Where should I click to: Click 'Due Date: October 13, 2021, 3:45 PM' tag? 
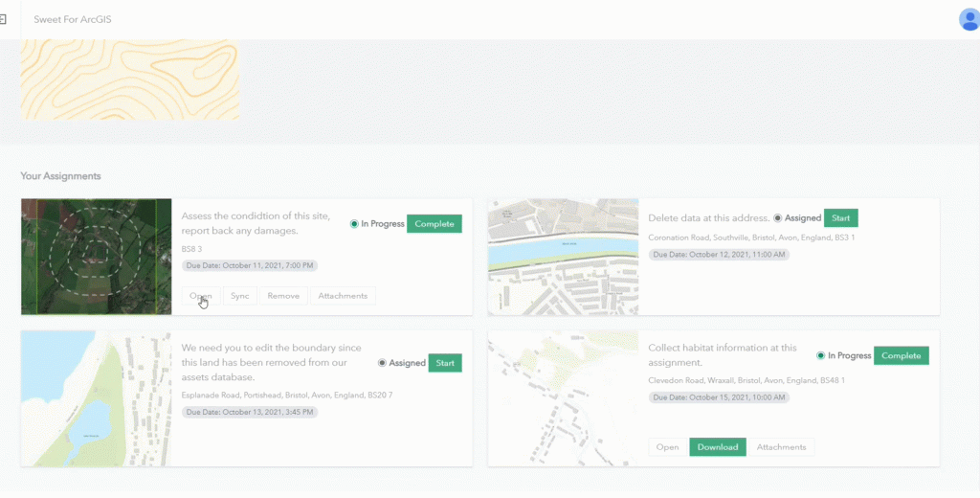coord(250,413)
